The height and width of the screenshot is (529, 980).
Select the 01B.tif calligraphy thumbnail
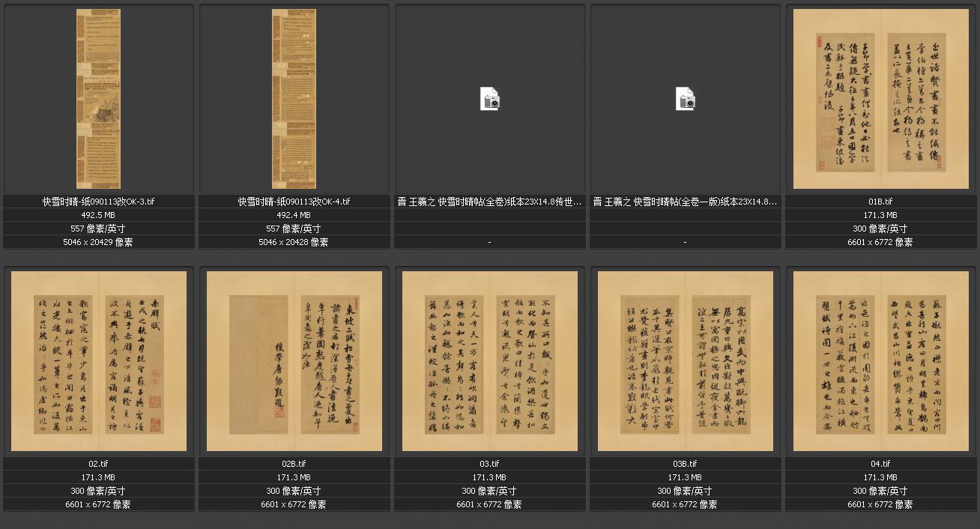(x=880, y=99)
